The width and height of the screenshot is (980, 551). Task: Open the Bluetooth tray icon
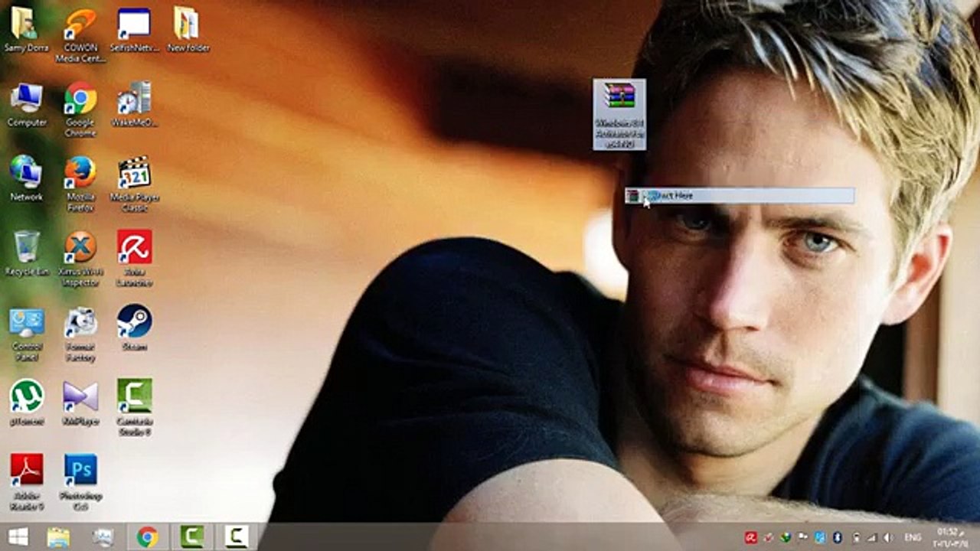click(x=837, y=538)
